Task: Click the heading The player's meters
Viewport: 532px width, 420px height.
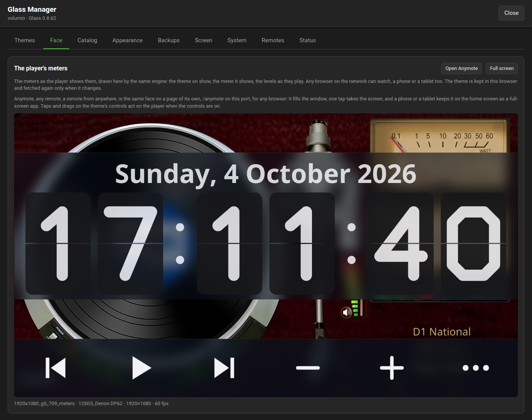Action: coord(41,68)
